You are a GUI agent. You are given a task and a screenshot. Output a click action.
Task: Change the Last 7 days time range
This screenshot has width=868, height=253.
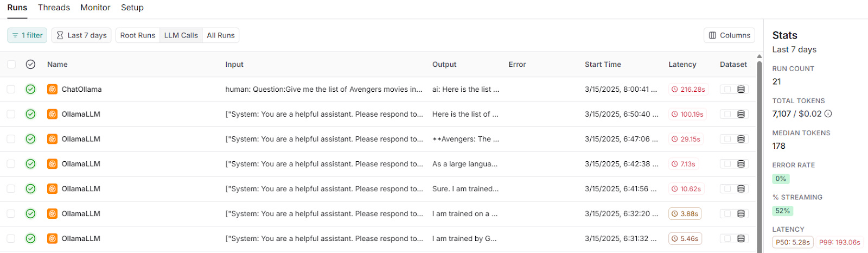pyautogui.click(x=81, y=35)
